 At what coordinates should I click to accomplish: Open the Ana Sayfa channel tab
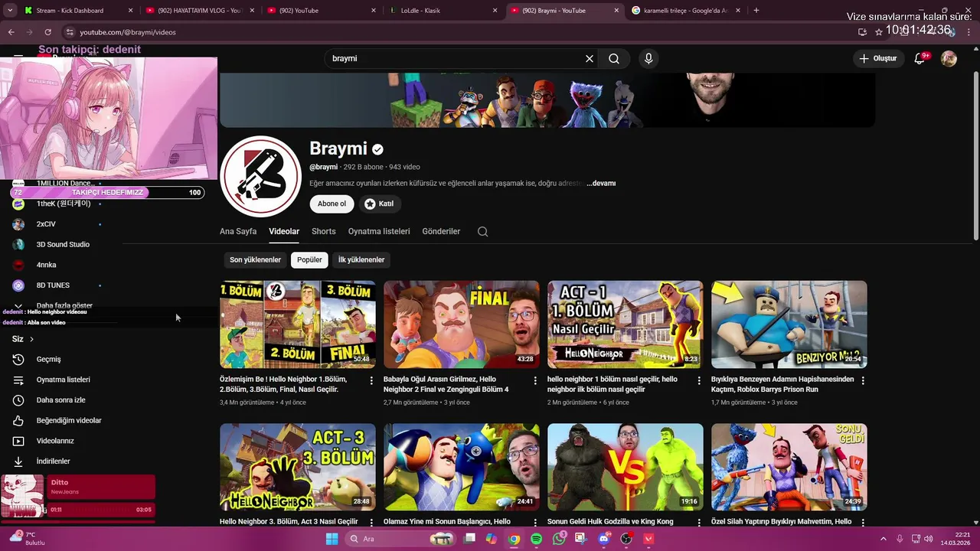(x=238, y=231)
